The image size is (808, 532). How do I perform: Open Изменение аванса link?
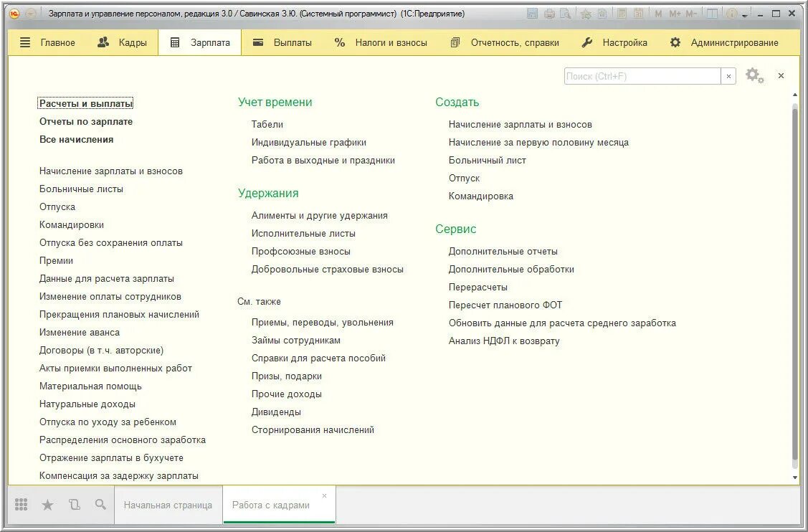pos(80,333)
